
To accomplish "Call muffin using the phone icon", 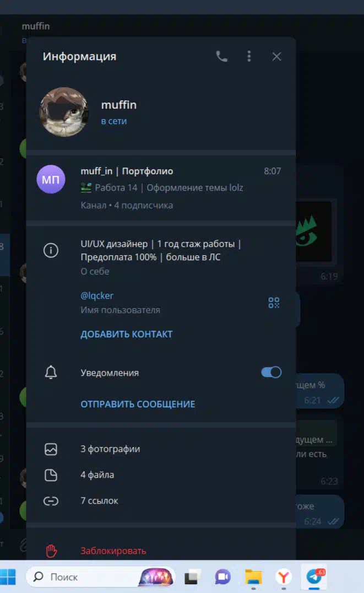I will point(221,56).
